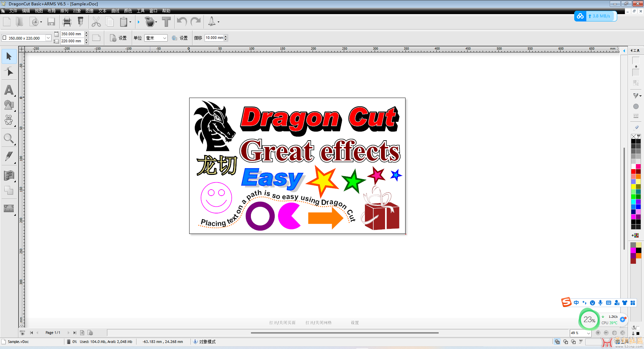Click the bottom 设置 link
The width and height of the screenshot is (644, 349).
[x=355, y=322]
